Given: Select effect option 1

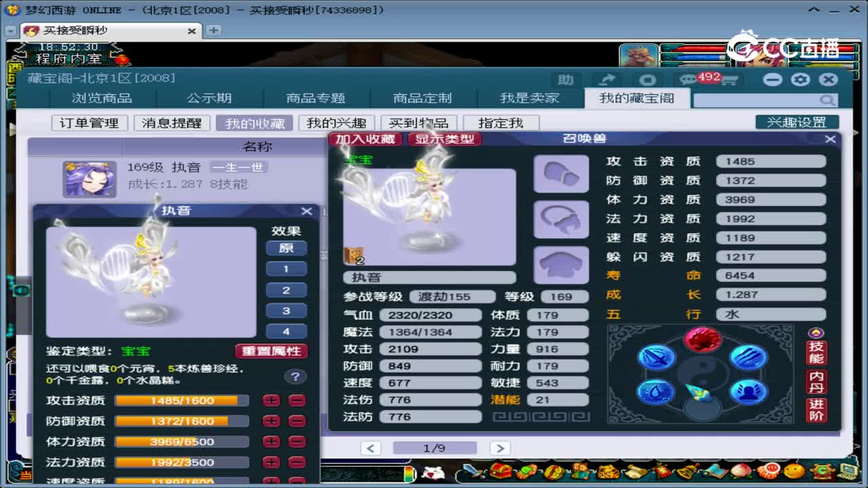Looking at the screenshot, I should (286, 269).
